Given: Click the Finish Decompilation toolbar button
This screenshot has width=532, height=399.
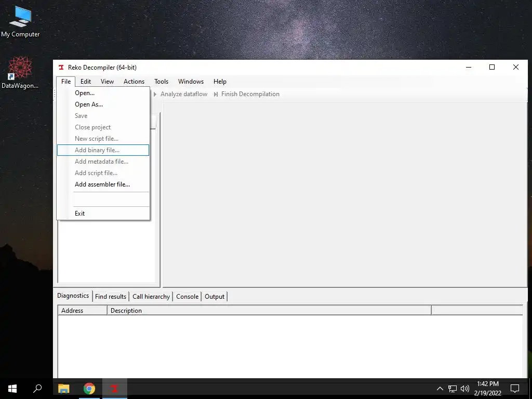Looking at the screenshot, I should coord(246,94).
